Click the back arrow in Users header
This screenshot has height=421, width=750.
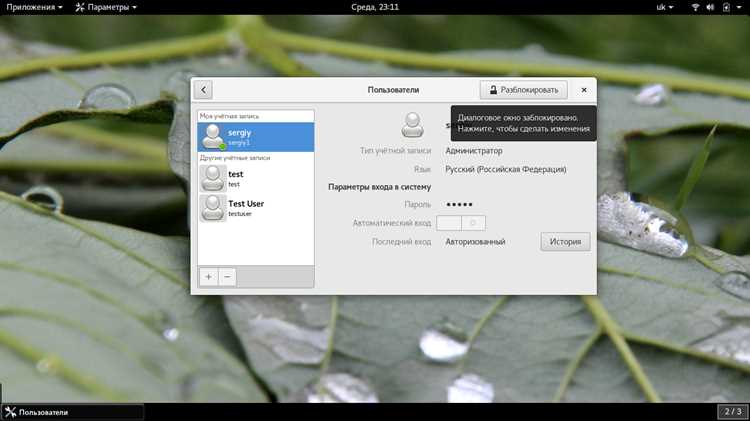(x=203, y=90)
